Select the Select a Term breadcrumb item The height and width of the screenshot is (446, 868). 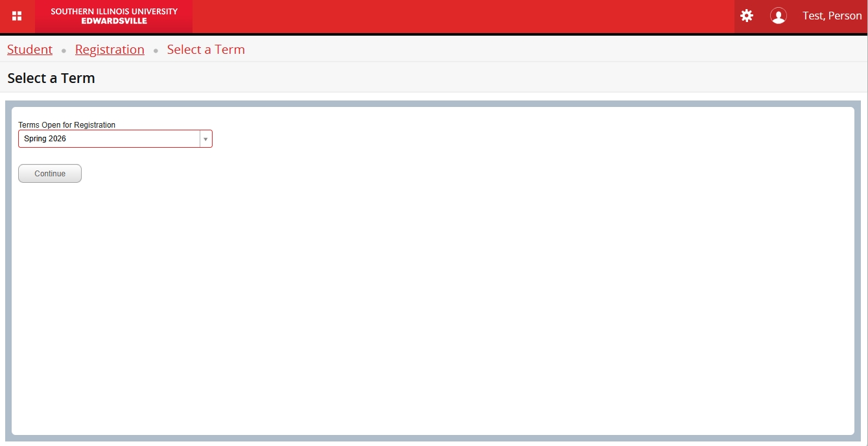[x=206, y=49]
